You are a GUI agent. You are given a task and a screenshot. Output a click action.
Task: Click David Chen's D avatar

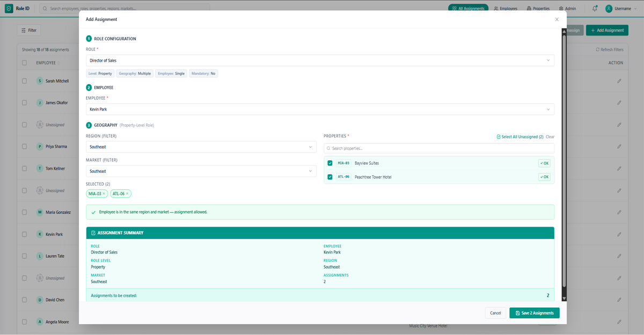[x=40, y=300]
